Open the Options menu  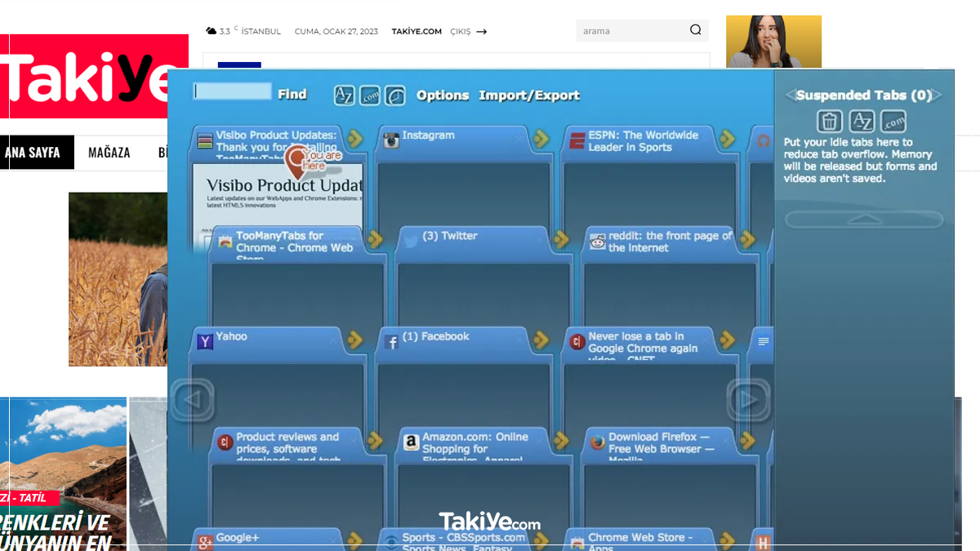pos(443,96)
